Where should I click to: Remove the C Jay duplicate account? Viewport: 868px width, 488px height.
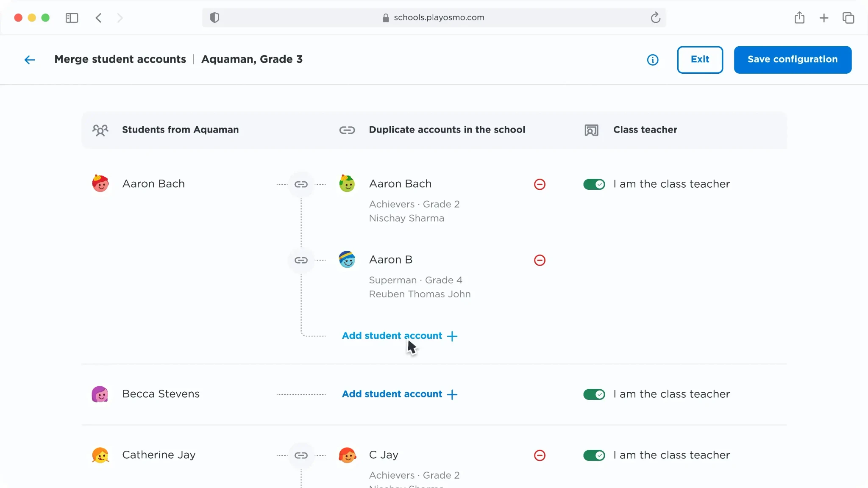[x=540, y=455]
